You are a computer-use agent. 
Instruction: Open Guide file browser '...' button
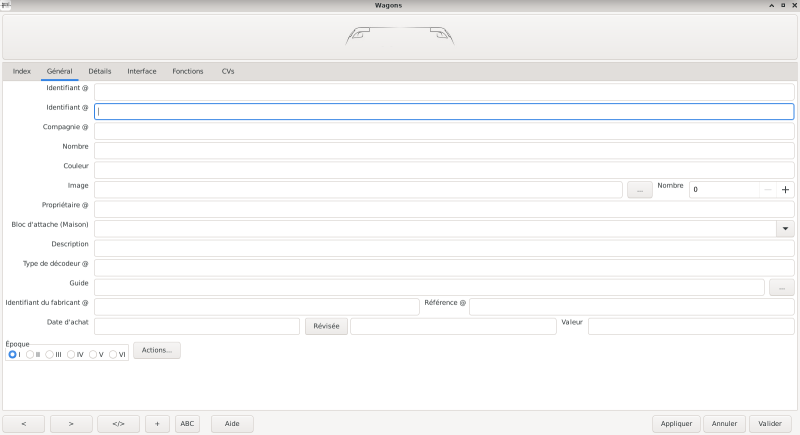[781, 287]
